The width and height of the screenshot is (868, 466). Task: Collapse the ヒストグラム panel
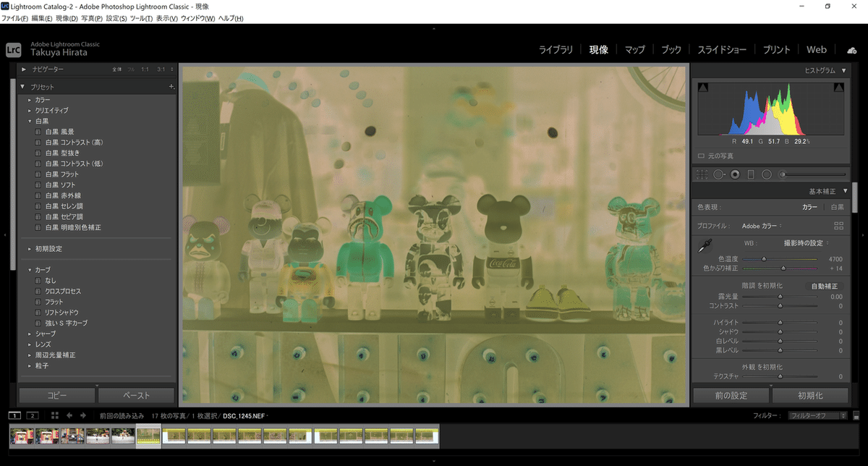tap(844, 70)
